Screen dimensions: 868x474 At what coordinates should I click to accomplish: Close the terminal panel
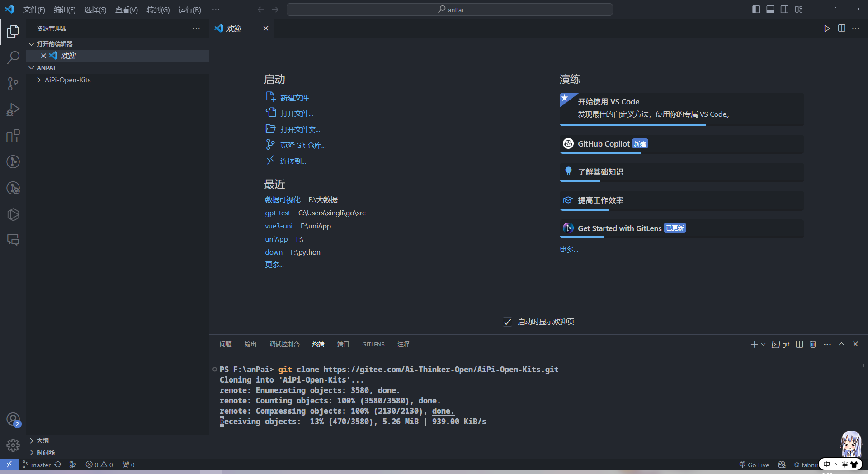pyautogui.click(x=855, y=344)
